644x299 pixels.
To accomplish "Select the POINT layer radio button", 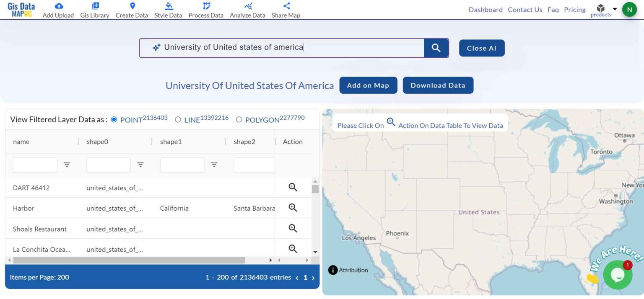I will pos(114,120).
